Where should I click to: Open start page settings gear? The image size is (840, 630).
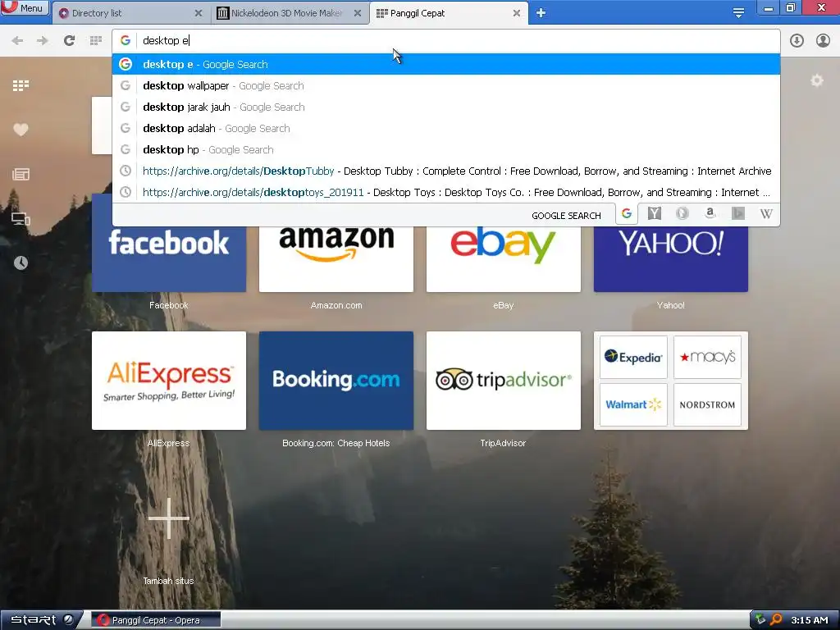[x=817, y=80]
